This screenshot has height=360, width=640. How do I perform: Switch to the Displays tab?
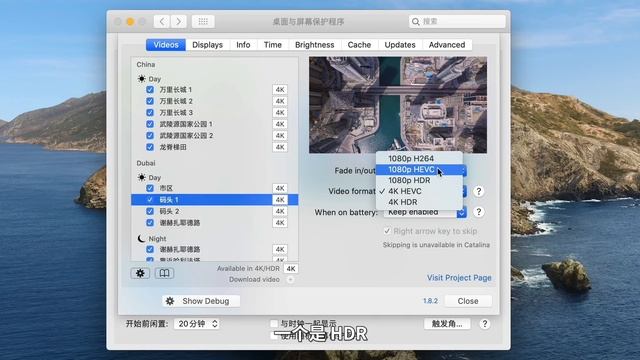click(207, 45)
